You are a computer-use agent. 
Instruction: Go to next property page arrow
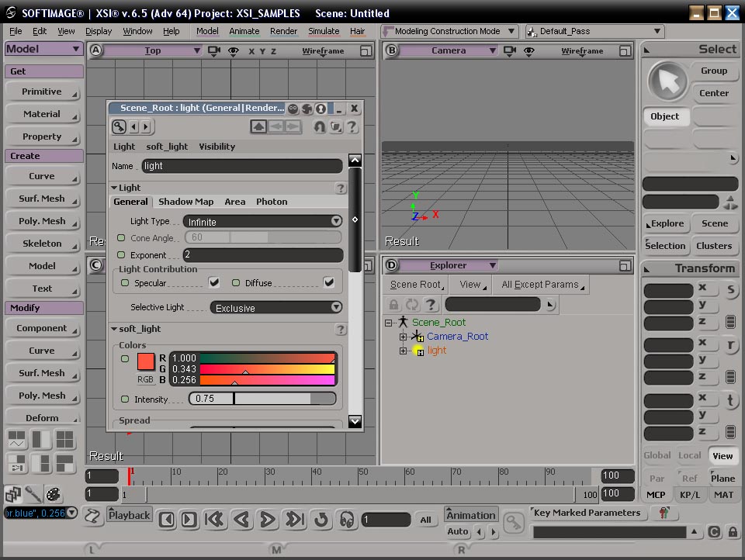click(x=146, y=127)
